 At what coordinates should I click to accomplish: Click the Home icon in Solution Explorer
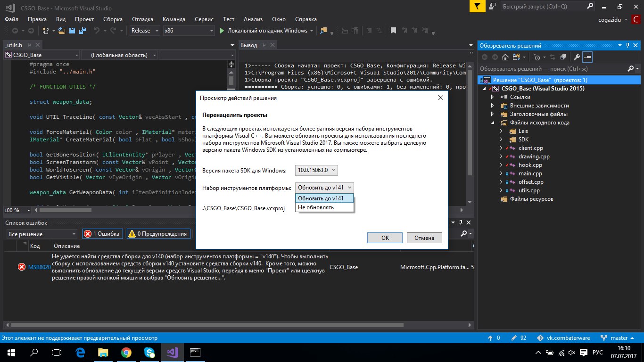tap(505, 57)
